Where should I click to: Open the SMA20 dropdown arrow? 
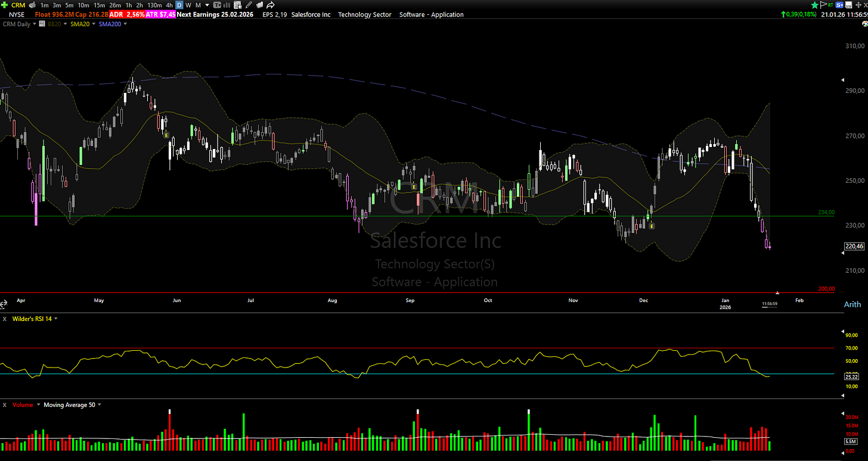pos(94,24)
